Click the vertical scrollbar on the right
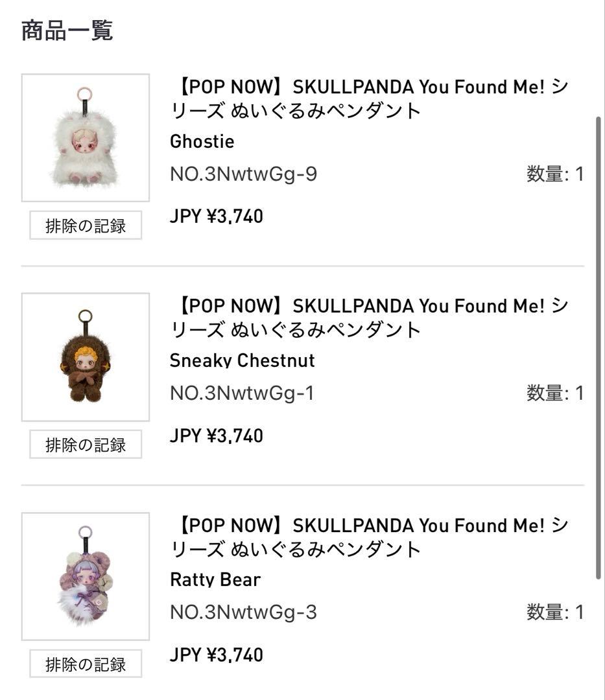605x700 pixels. click(x=599, y=350)
